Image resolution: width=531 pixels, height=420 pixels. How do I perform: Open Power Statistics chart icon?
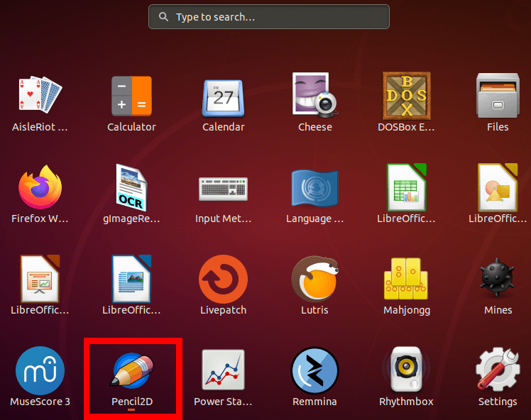tap(223, 370)
